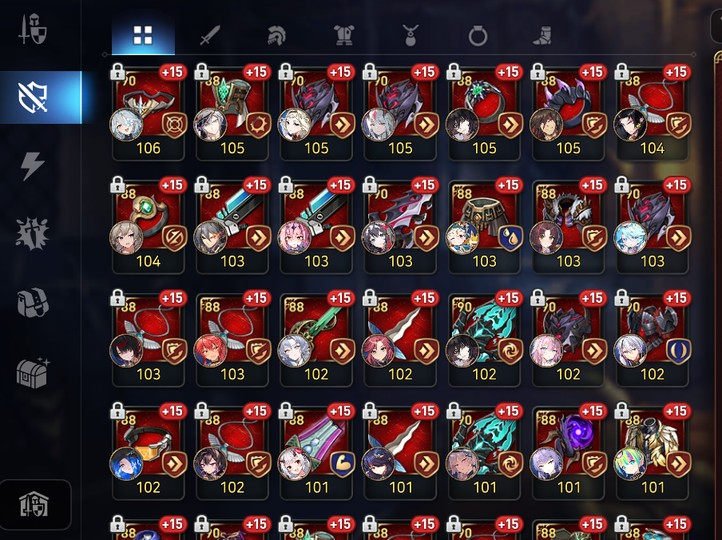Viewport: 722px width, 540px height.
Task: Toggle lock on score 106 item
Action: click(x=117, y=71)
